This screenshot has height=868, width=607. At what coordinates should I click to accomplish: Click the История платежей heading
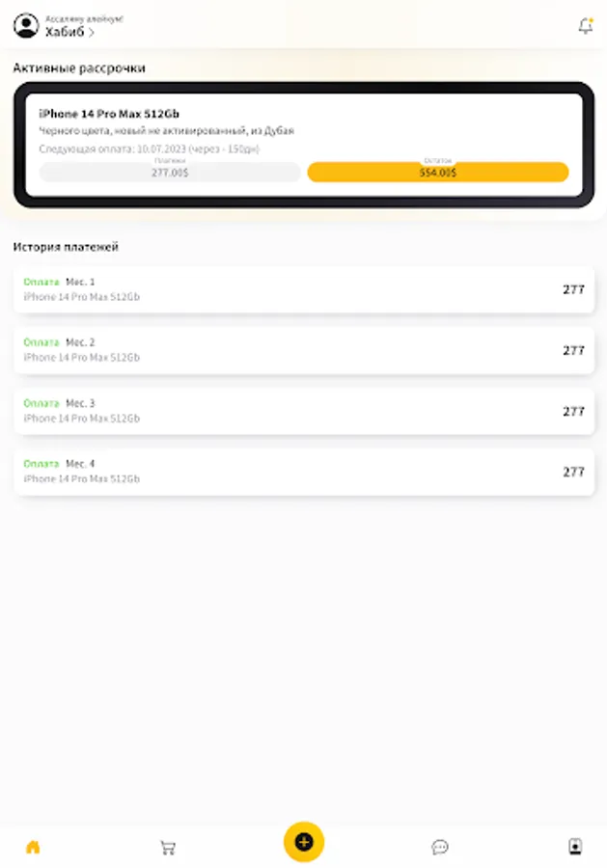[x=66, y=247]
